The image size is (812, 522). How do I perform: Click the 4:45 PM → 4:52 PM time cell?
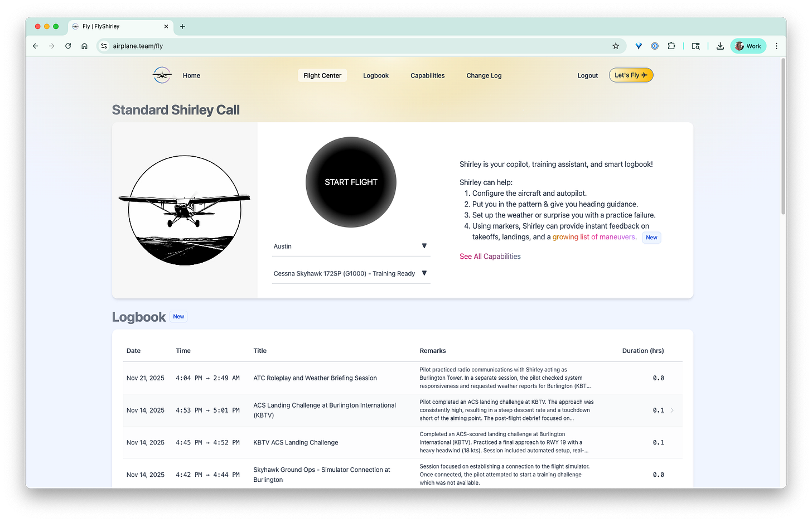(x=207, y=443)
